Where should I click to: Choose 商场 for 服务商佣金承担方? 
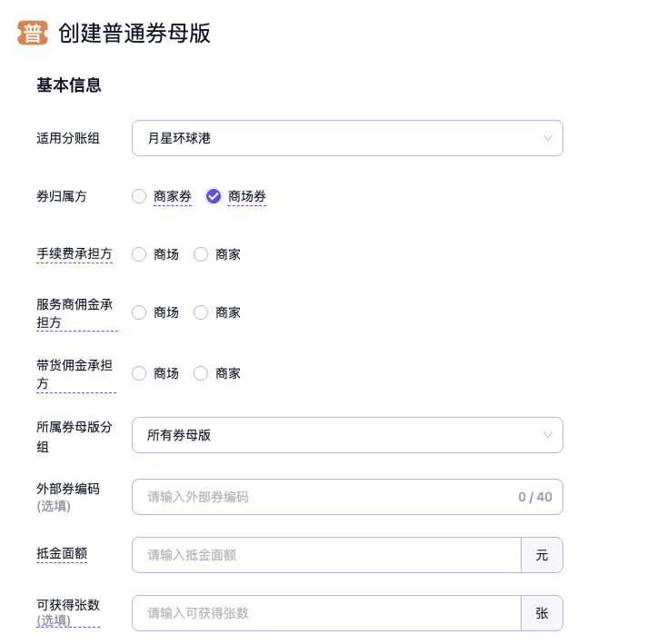point(139,312)
